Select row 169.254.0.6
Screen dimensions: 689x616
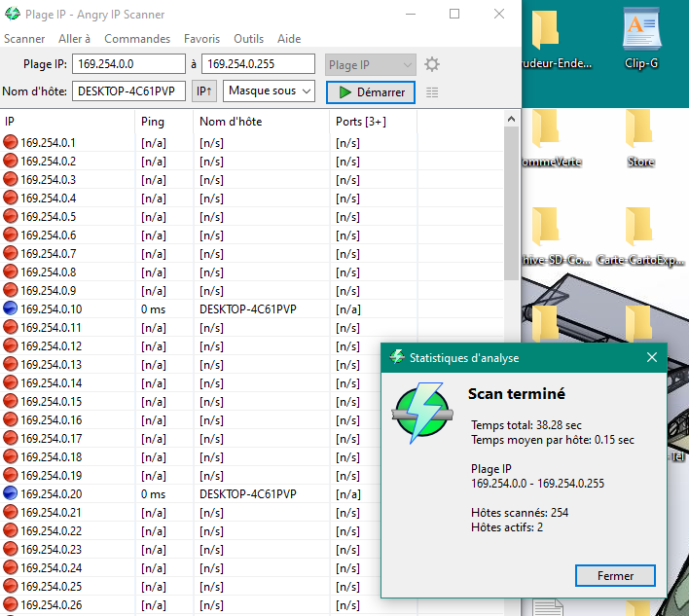[x=251, y=236]
